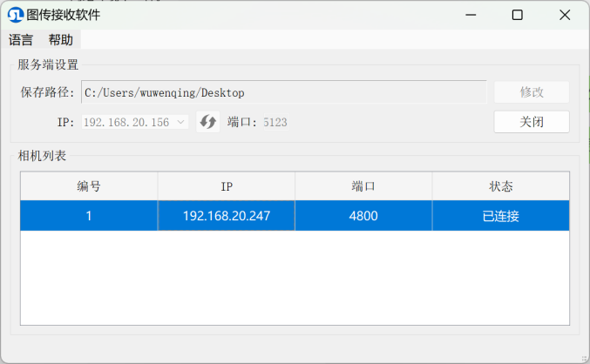
Task: Click the port field showing 5123
Action: (x=275, y=122)
